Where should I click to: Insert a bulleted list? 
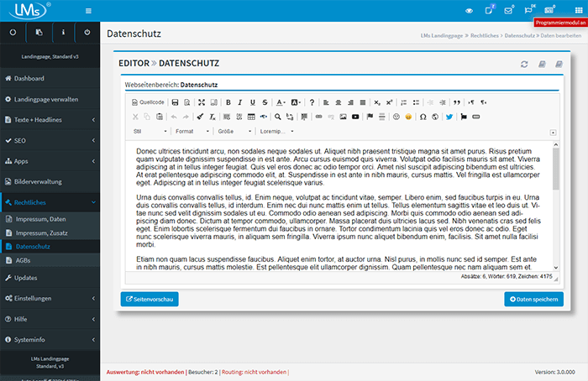[416, 102]
